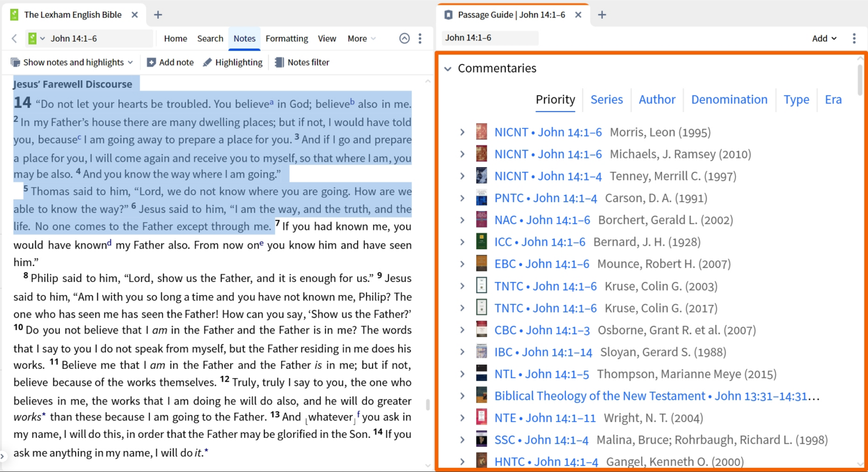Sort commentaries by Author

[x=656, y=99]
